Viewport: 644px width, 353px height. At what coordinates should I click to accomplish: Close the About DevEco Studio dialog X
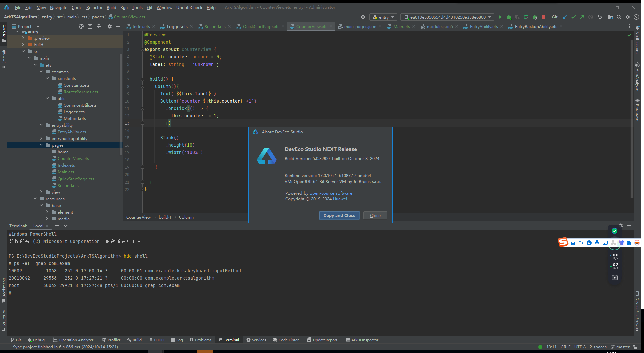pyautogui.click(x=387, y=132)
